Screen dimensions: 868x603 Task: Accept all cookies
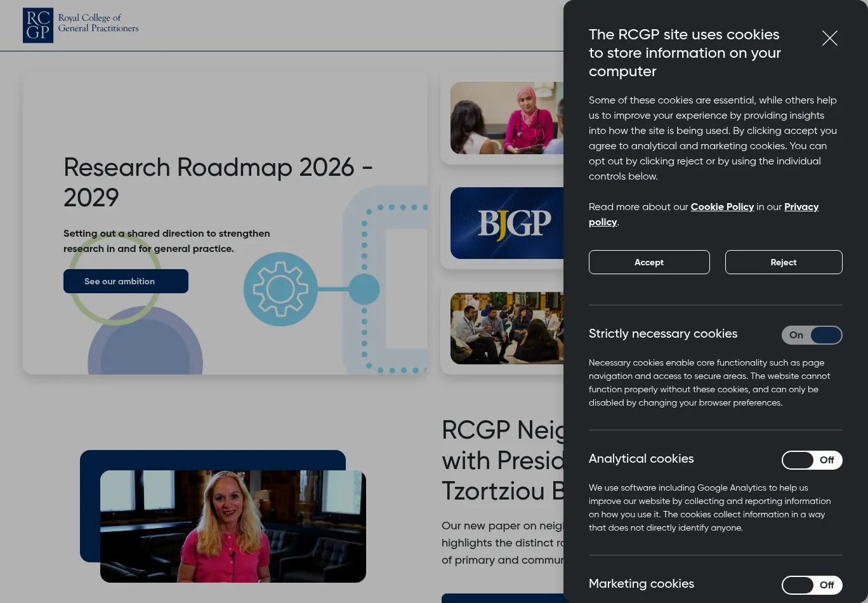point(649,262)
